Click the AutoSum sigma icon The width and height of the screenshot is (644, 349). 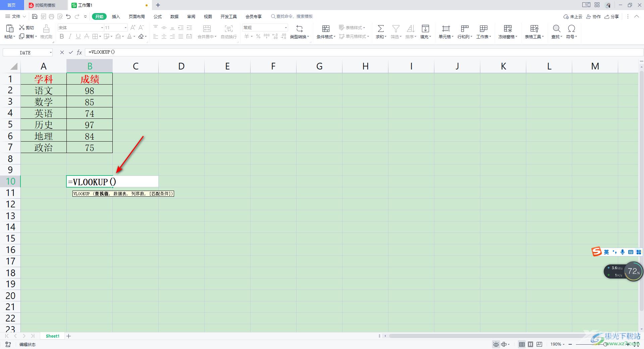pos(381,29)
